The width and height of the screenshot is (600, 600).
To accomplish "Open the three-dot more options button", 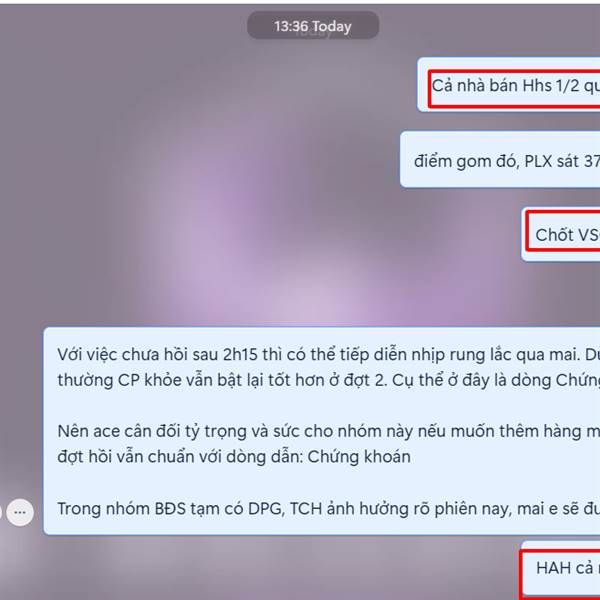I will coord(20,512).
